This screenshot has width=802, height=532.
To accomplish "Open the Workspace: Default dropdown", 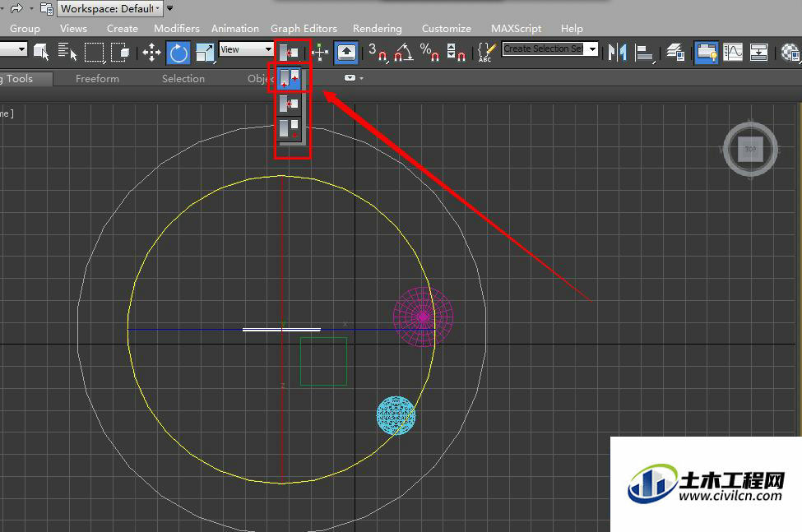I will pos(110,9).
